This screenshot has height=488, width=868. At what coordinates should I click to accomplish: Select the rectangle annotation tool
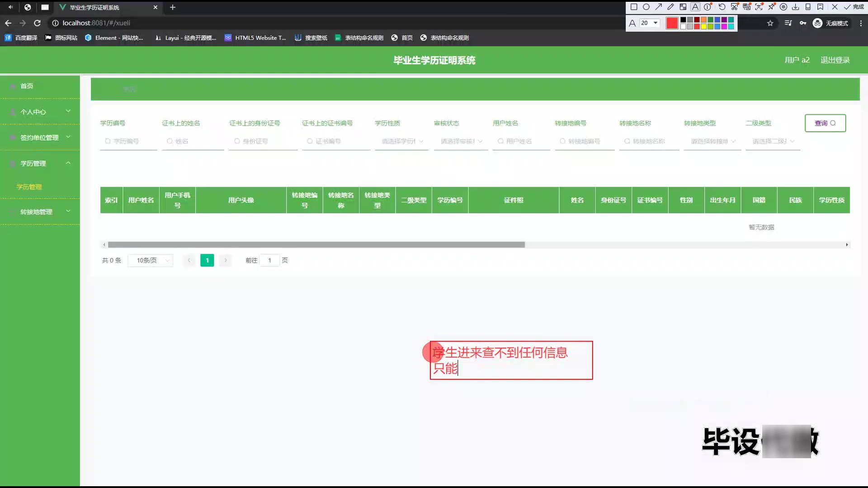click(x=634, y=7)
